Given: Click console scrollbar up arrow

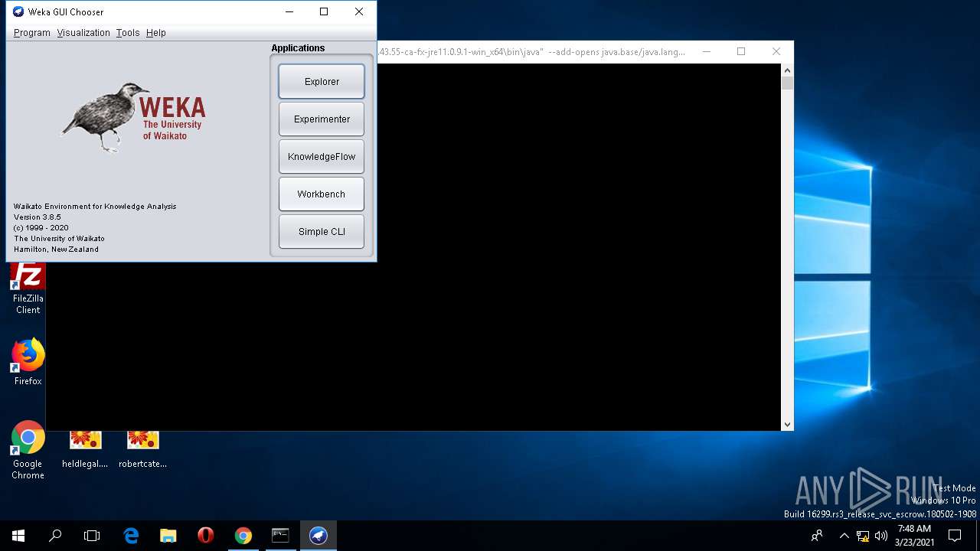Looking at the screenshot, I should 787,70.
